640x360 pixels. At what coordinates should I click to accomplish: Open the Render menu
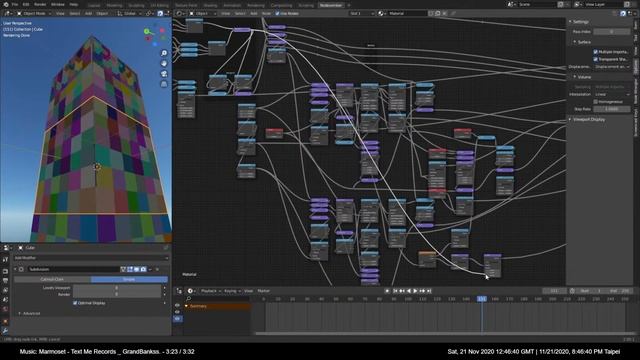pos(40,4)
